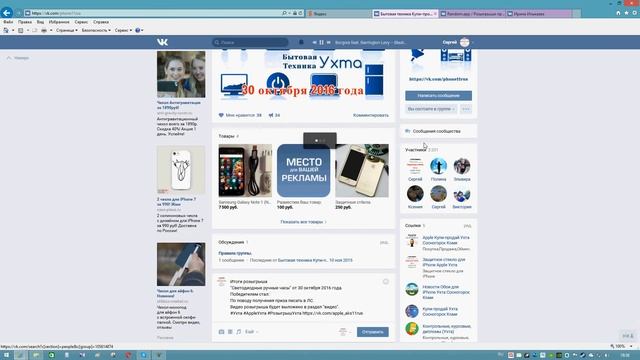Click the print icon in command bar
Image resolution: width=640 pixels, height=360 pixels.
(44, 30)
